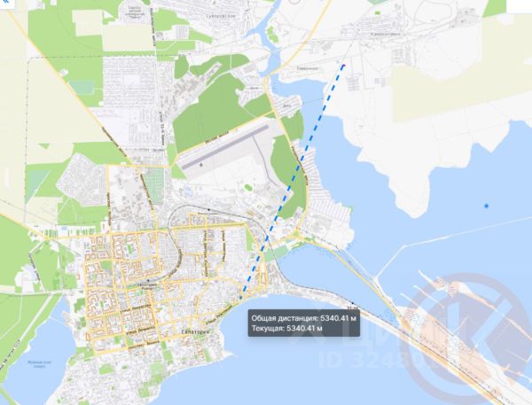Click the blue back chevron icon
Screen dimensions: 532x405
click(x=4, y=3)
